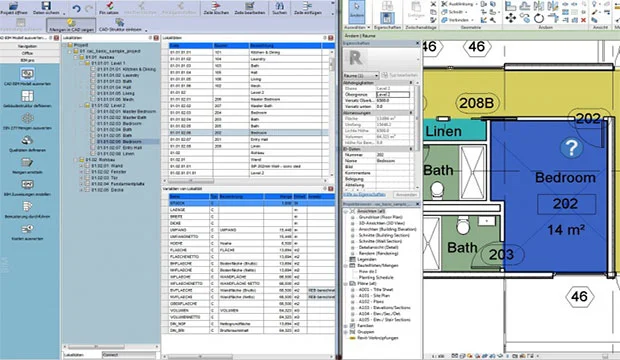
Task: Open the Räume type selector dropdown
Action: pyautogui.click(x=361, y=75)
